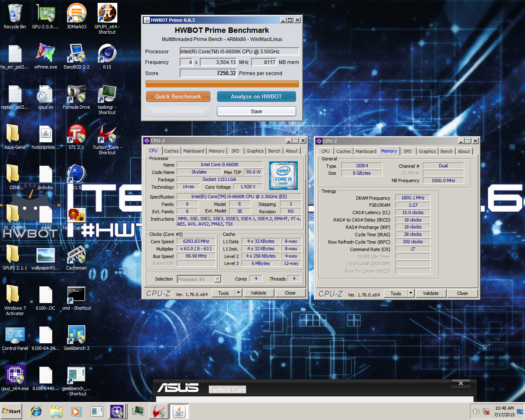525x420 pixels.
Task: Click the HWBOT Prime orange progress bar
Action: click(222, 84)
